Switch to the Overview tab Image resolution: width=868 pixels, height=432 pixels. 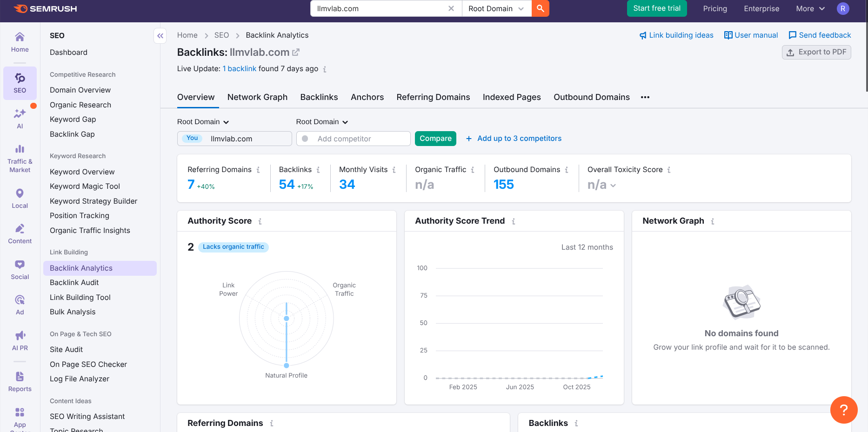point(196,97)
